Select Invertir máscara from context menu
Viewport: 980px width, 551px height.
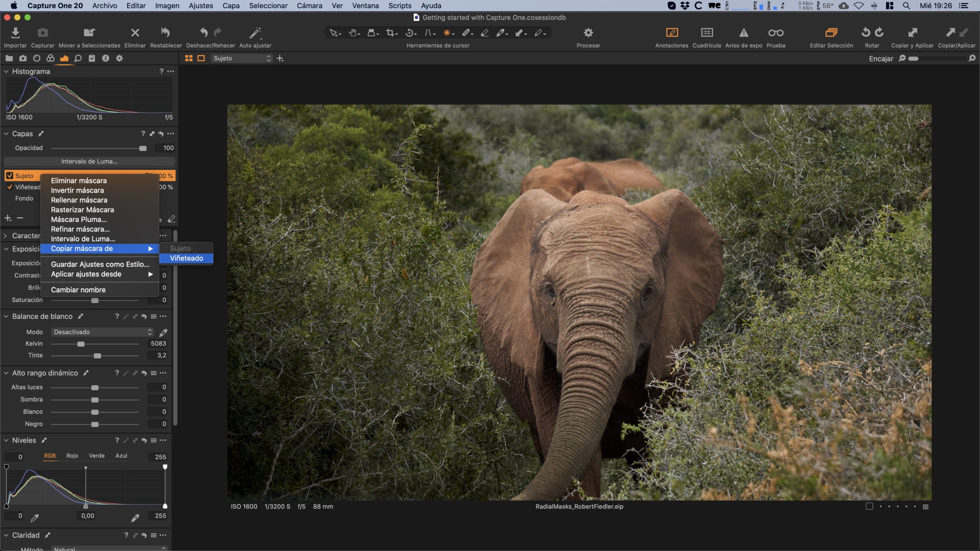coord(100,190)
